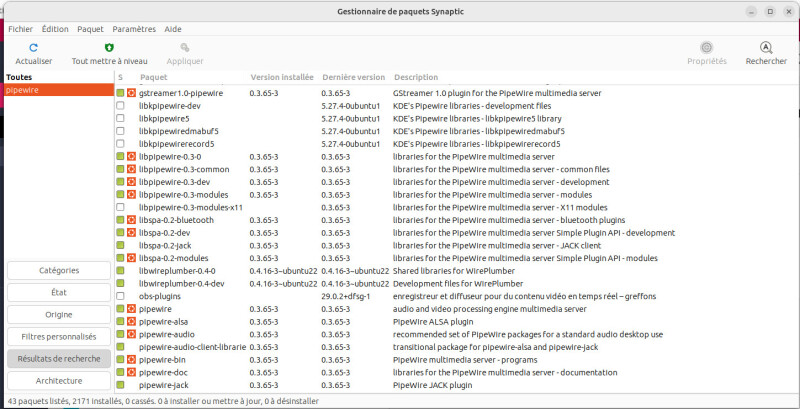
Task: Click the Origine filter button
Action: coord(59,315)
